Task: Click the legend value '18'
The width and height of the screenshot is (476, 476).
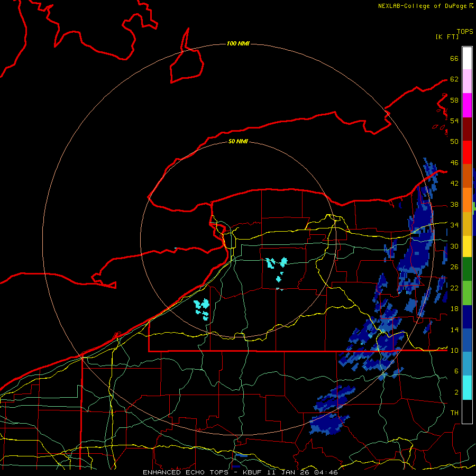Action: click(x=454, y=309)
